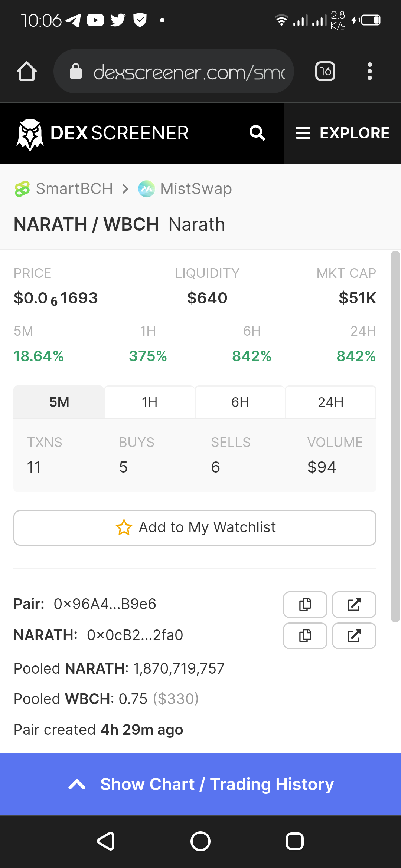Copy the Pair address 0x96A4...B9e6
Viewport: 401px width, 868px height.
305,605
